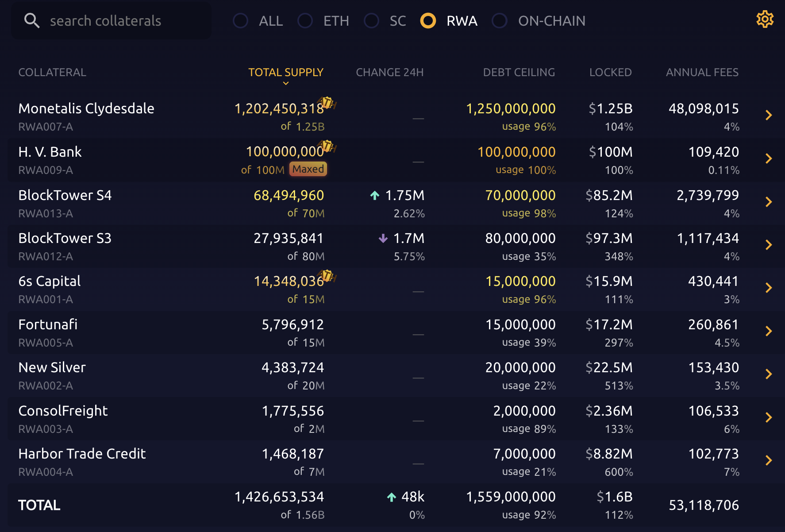The height and width of the screenshot is (532, 785).
Task: Select the ETH radio filter
Action: pyautogui.click(x=305, y=21)
